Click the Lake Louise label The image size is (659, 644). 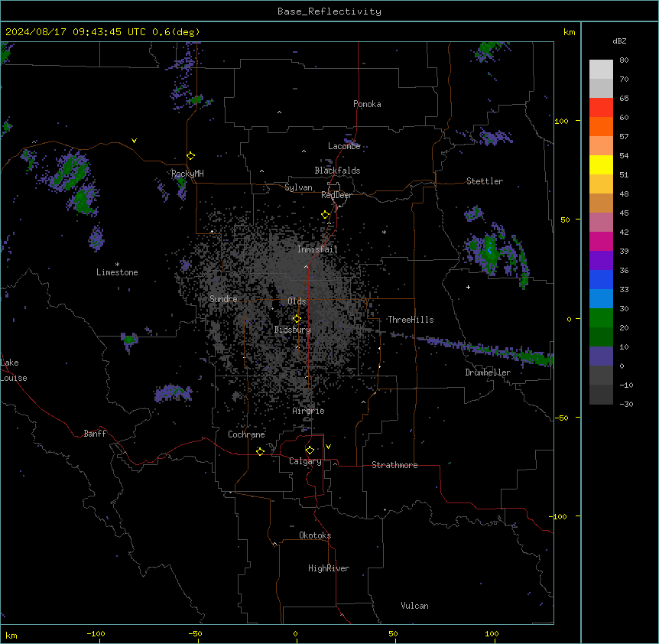pyautogui.click(x=14, y=370)
